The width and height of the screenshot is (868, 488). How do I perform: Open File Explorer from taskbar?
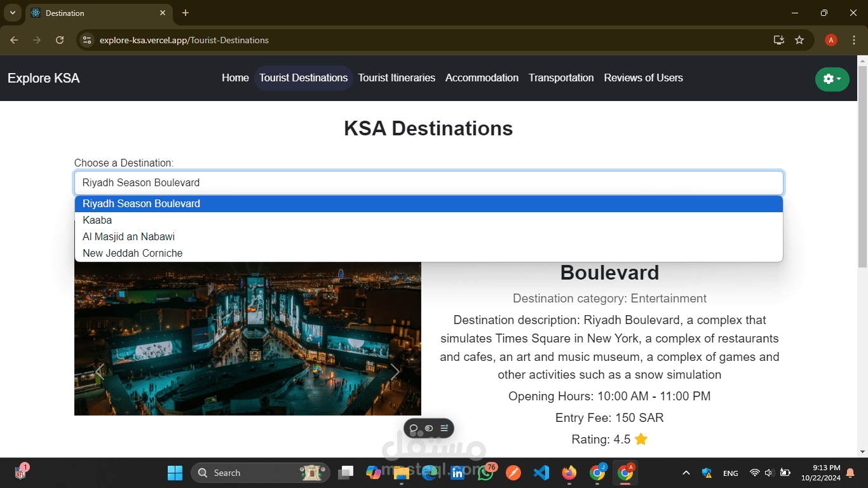click(401, 473)
